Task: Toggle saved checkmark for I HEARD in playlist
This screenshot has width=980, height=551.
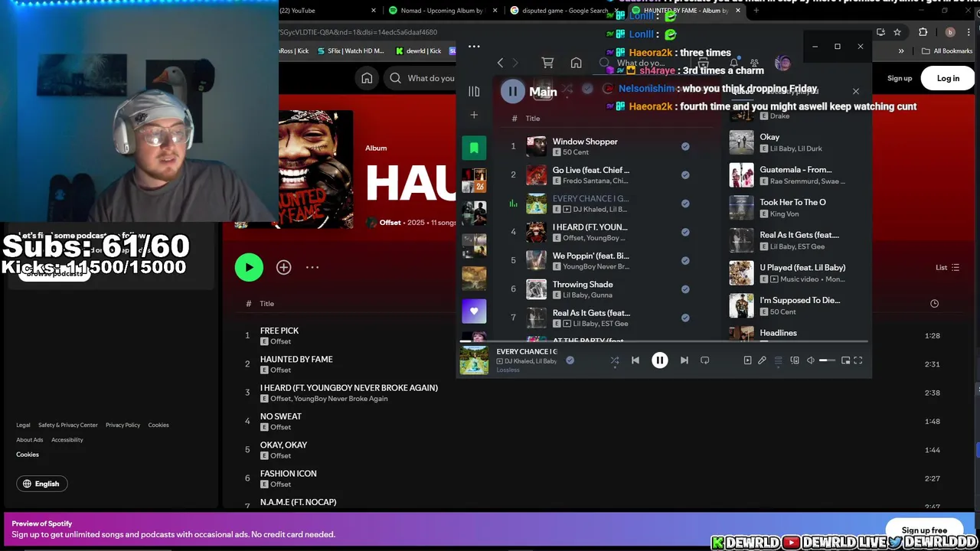Action: [x=685, y=232]
